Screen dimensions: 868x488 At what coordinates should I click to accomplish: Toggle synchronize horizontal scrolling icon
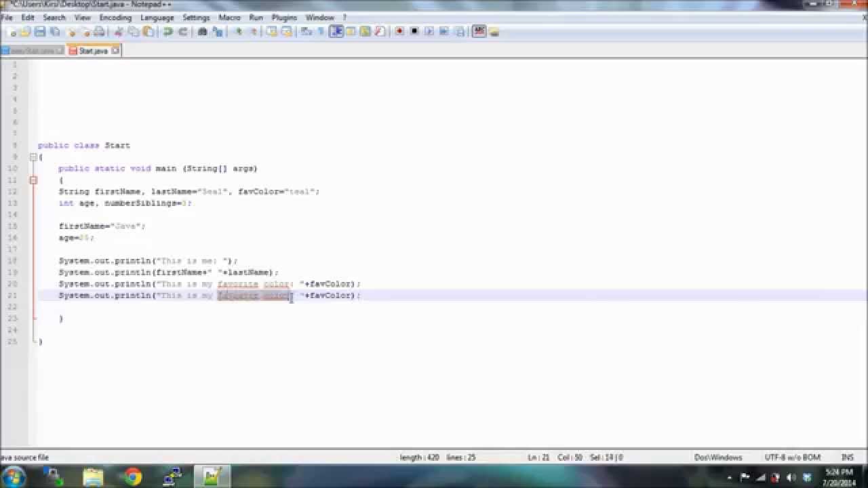coord(287,32)
